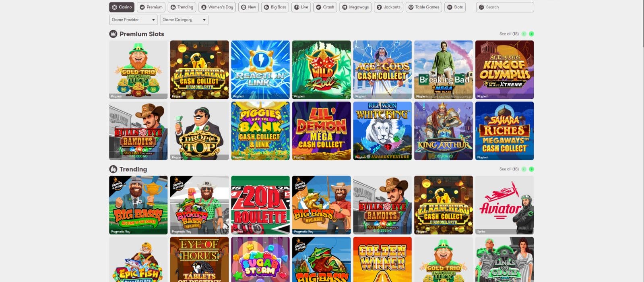Open Bigger Bass Splash game
Viewport: 644px width, 282px height.
(199, 205)
